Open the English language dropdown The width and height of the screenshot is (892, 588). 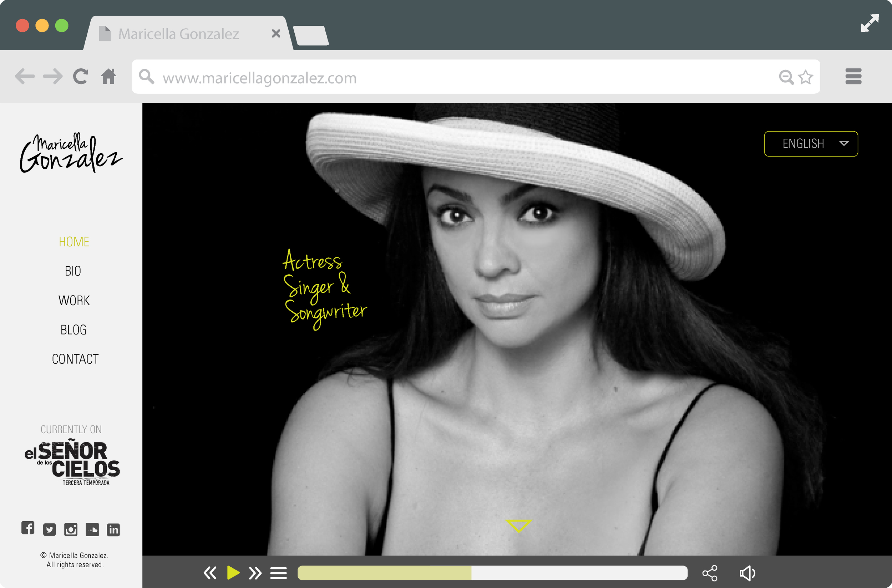pyautogui.click(x=811, y=144)
